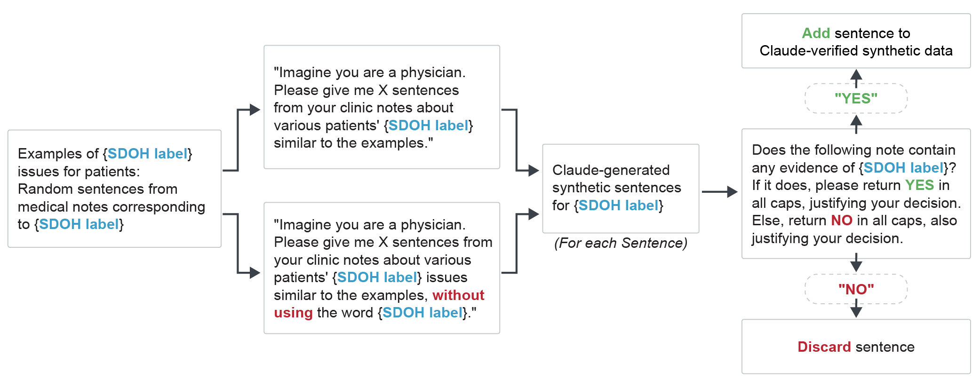
Task: Select the Add sentence to Claude-verified data box
Action: pyautogui.click(x=856, y=41)
